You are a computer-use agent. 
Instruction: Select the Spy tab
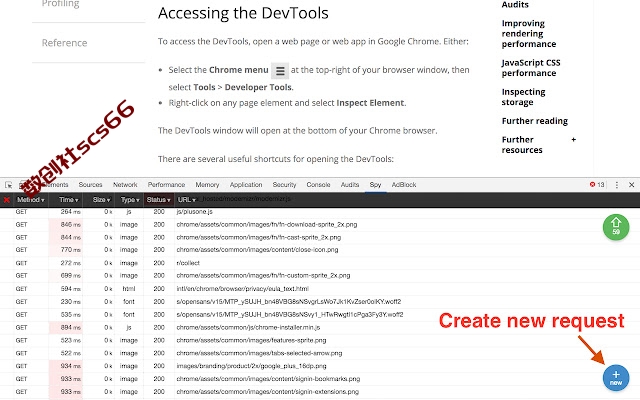[375, 185]
